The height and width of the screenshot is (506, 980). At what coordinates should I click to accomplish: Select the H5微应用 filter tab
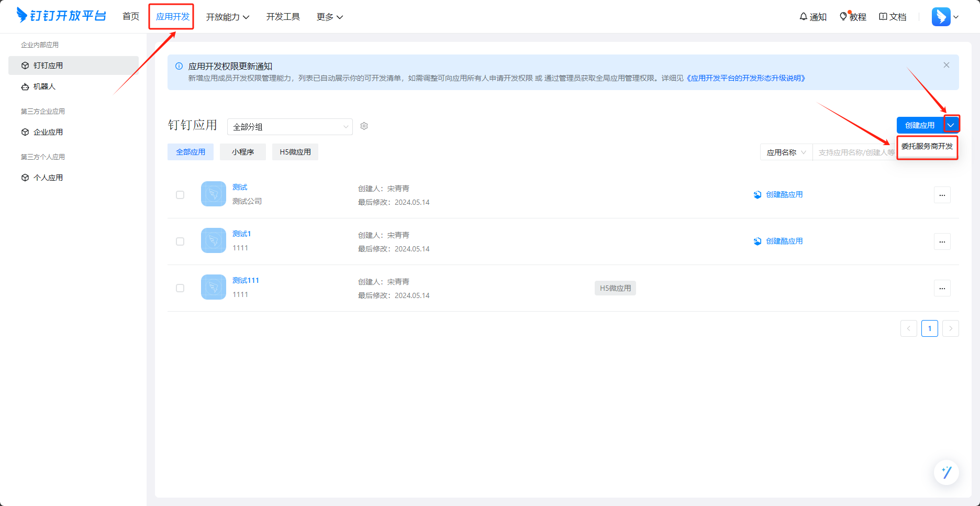(295, 152)
